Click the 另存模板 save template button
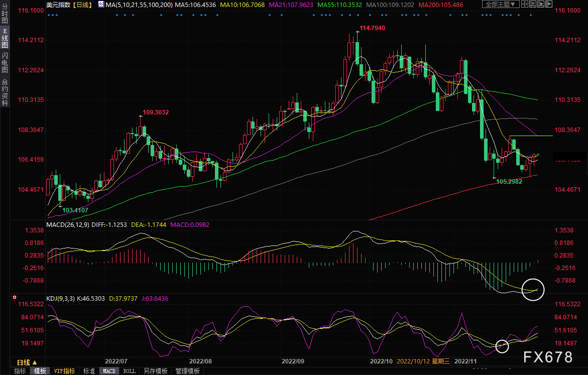The width and height of the screenshot is (588, 375). (155, 371)
